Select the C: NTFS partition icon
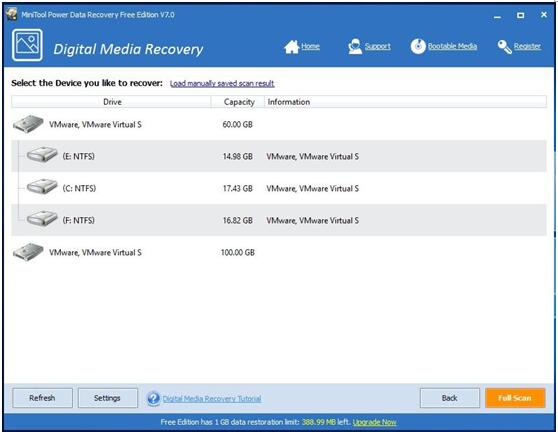 point(42,186)
